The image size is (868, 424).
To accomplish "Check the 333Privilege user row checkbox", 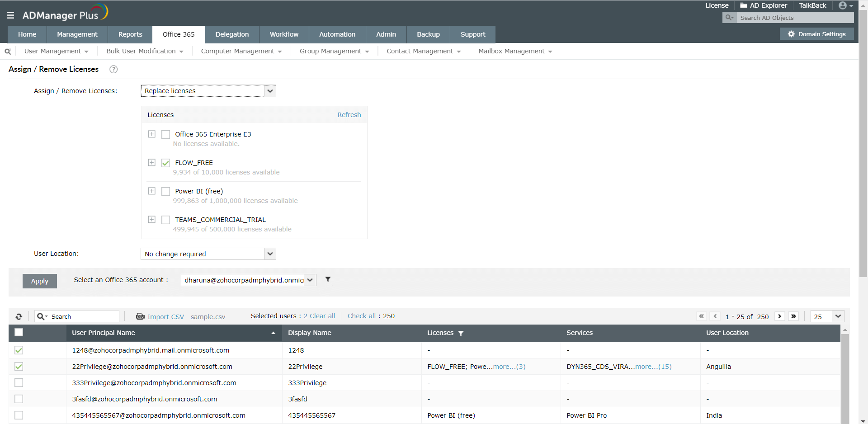I will click(19, 383).
